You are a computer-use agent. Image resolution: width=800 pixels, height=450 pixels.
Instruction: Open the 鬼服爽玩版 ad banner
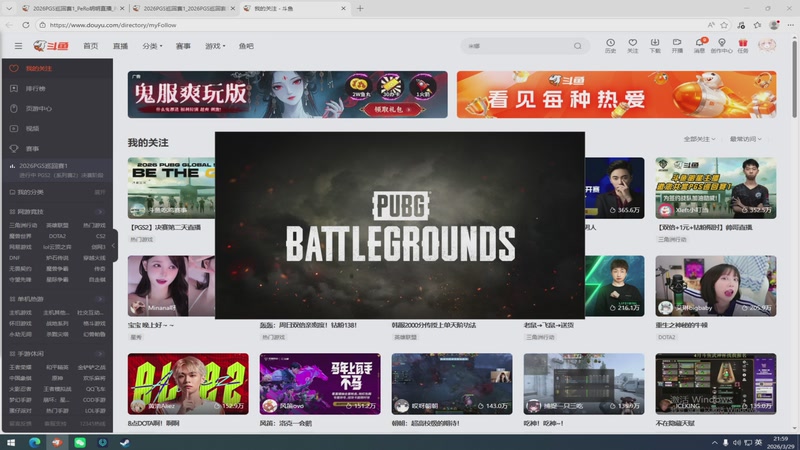coord(288,94)
